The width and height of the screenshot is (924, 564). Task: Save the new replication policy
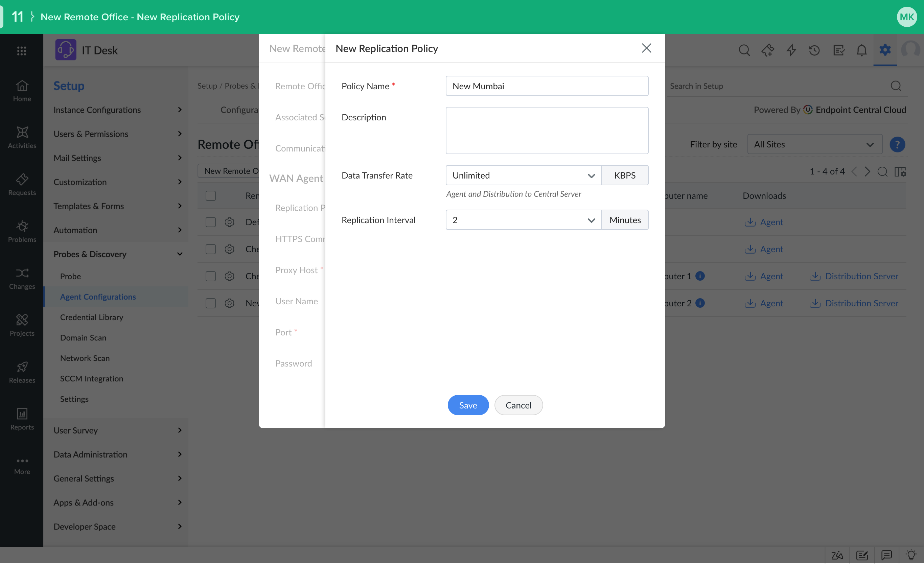point(468,405)
